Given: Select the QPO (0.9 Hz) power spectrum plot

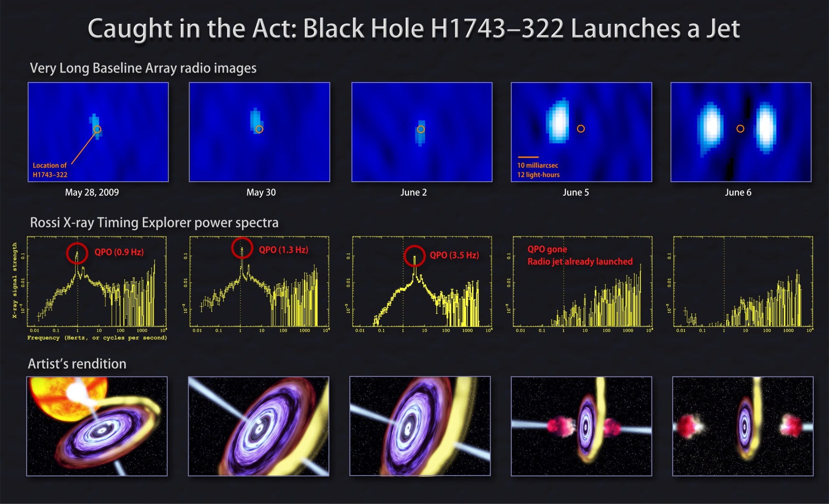Looking at the screenshot, I should pyautogui.click(x=97, y=282).
